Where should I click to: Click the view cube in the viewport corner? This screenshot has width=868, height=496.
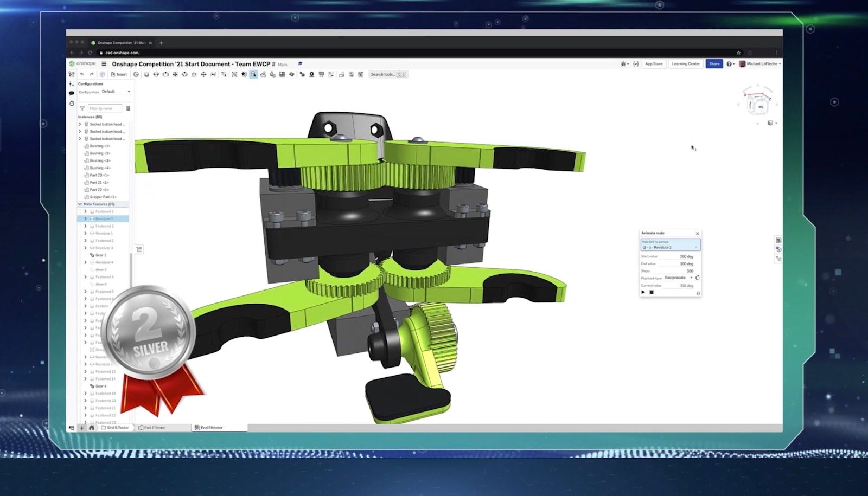(x=758, y=104)
